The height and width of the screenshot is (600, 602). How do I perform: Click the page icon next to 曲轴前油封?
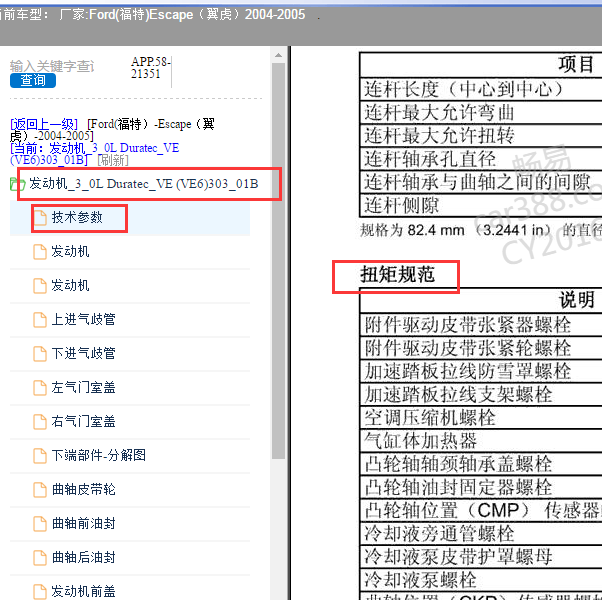coord(40,523)
